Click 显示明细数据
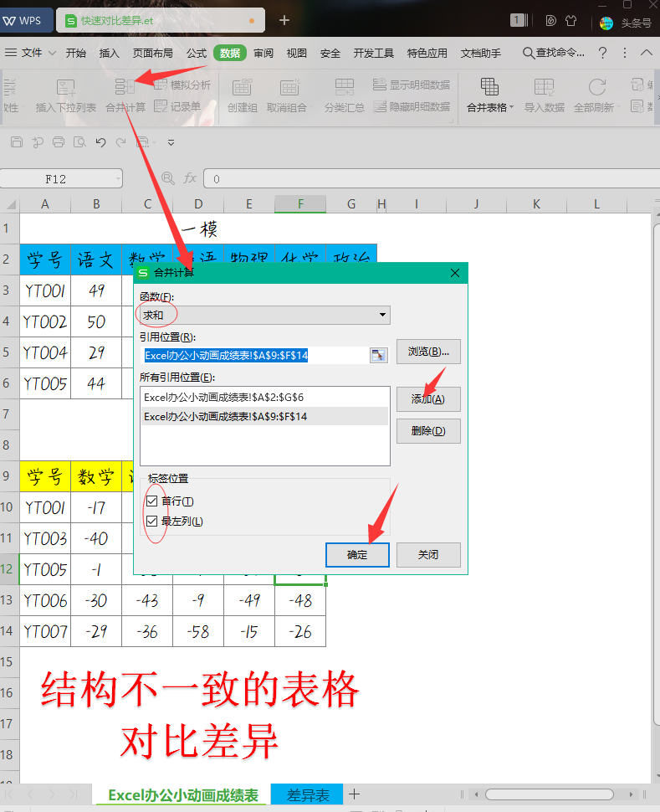This screenshot has width=660, height=812. click(x=412, y=85)
